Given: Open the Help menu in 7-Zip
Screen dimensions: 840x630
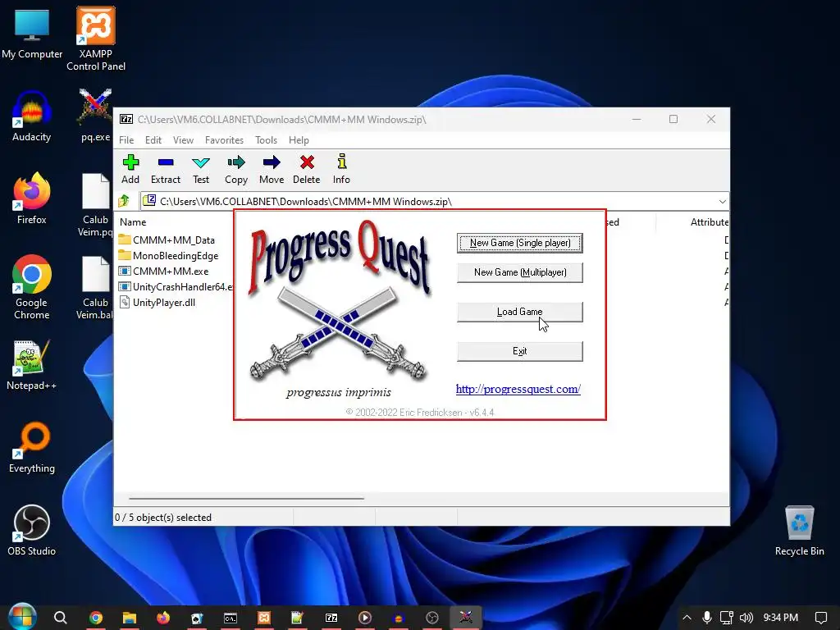Looking at the screenshot, I should pos(299,139).
